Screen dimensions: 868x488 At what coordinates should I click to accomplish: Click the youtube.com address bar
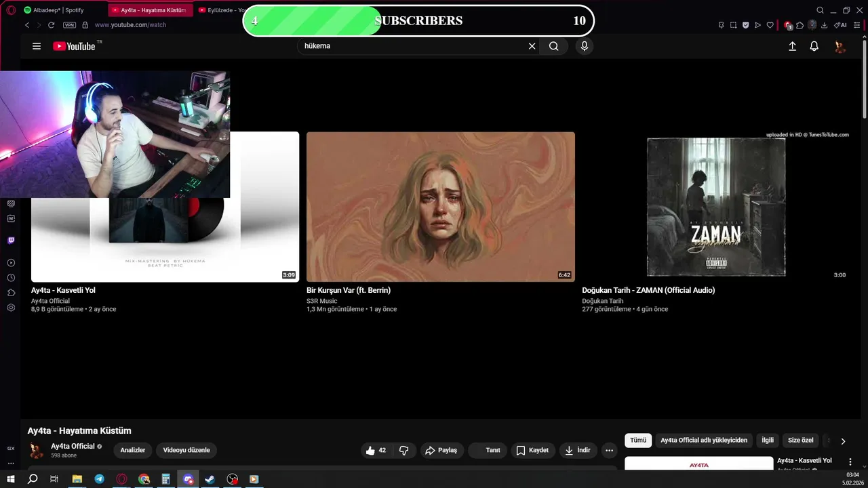click(x=130, y=25)
